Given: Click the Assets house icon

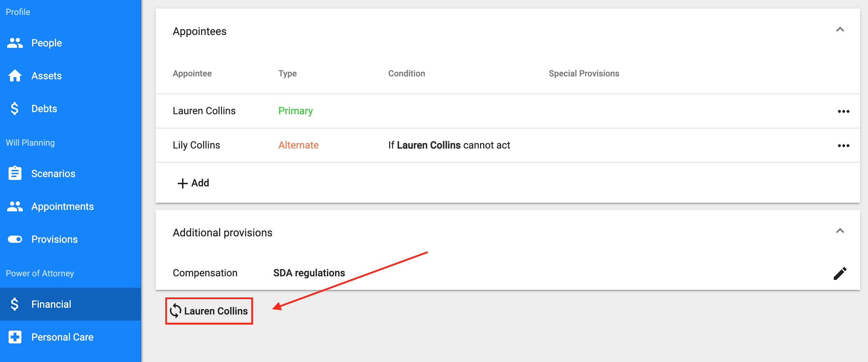Looking at the screenshot, I should (15, 76).
